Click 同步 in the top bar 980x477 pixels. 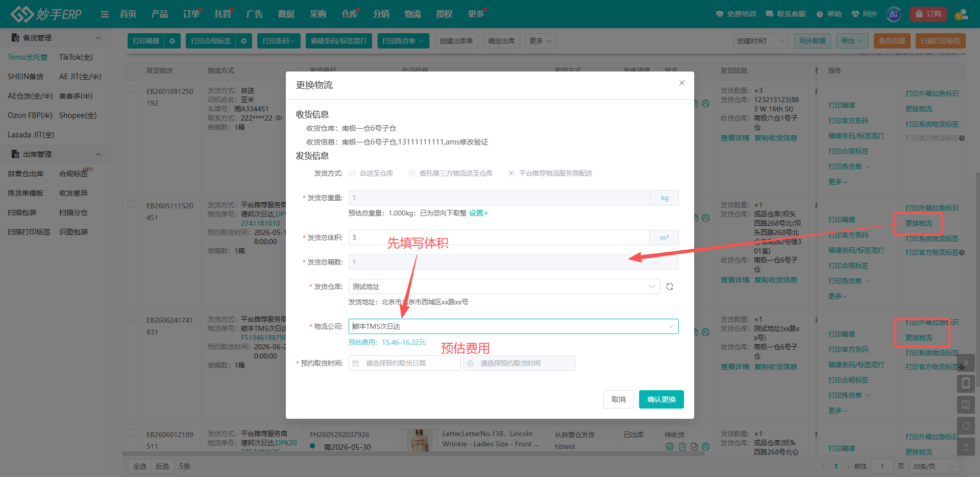[865, 14]
